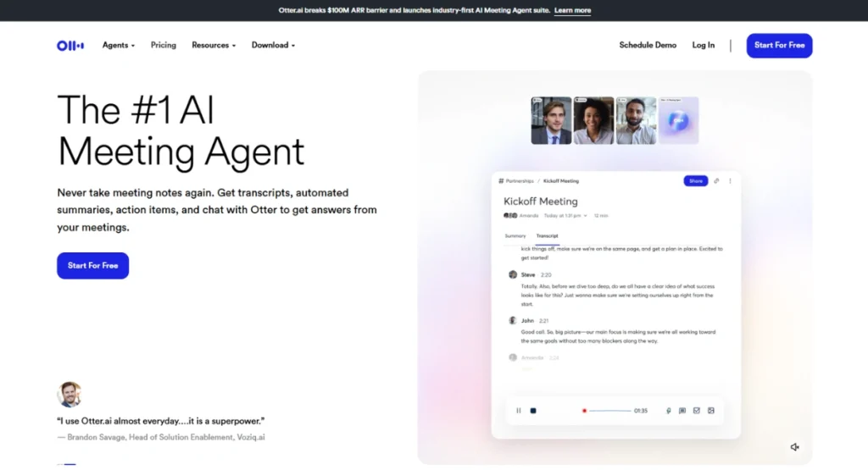The height and width of the screenshot is (470, 868).
Task: Expand the Agents menu
Action: tap(119, 46)
